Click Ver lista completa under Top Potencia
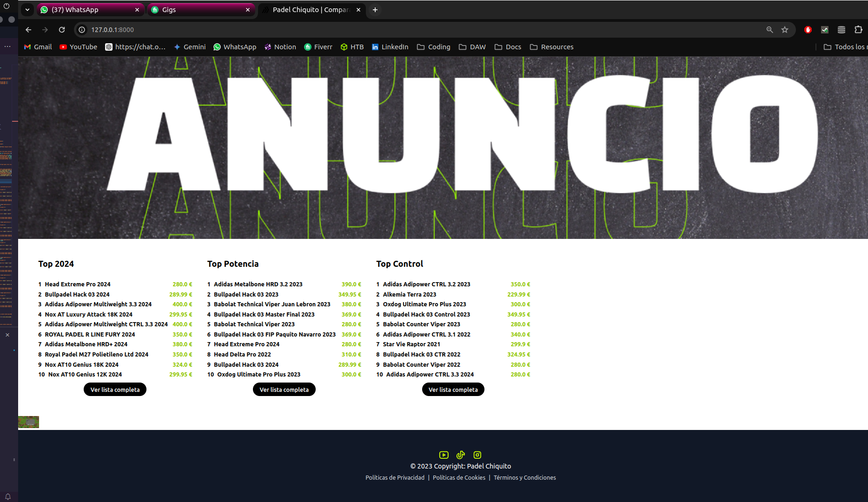 (284, 390)
